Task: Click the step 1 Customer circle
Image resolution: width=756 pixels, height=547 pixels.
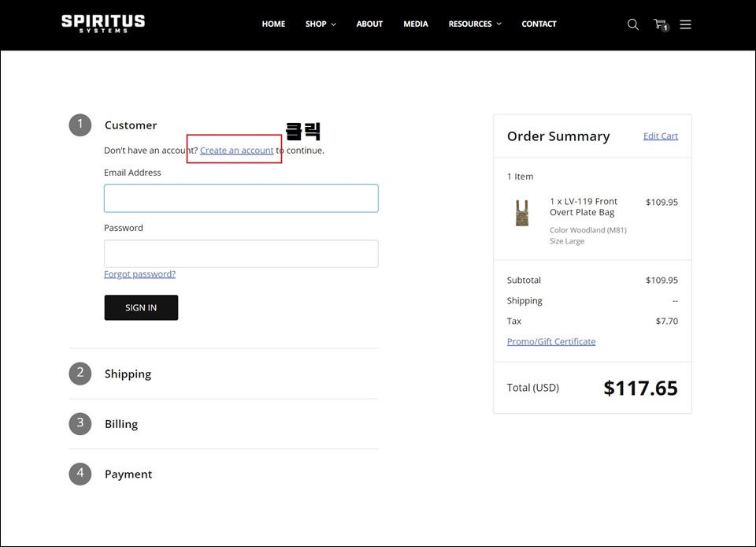Action: pyautogui.click(x=80, y=125)
